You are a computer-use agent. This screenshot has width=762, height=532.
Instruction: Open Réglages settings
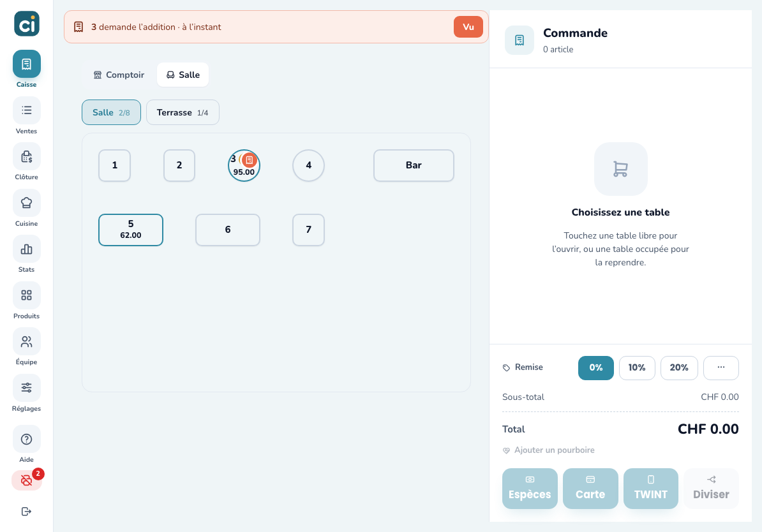point(26,388)
